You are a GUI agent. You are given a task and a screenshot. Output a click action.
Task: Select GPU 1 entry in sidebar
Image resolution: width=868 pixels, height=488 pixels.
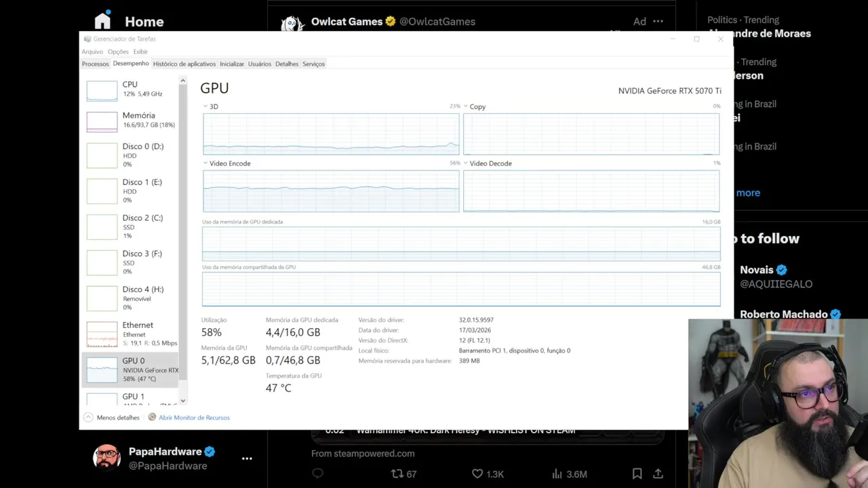131,398
